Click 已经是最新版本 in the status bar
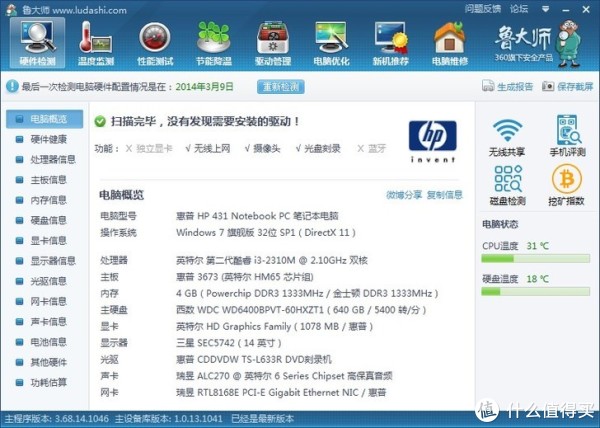 click(x=262, y=419)
